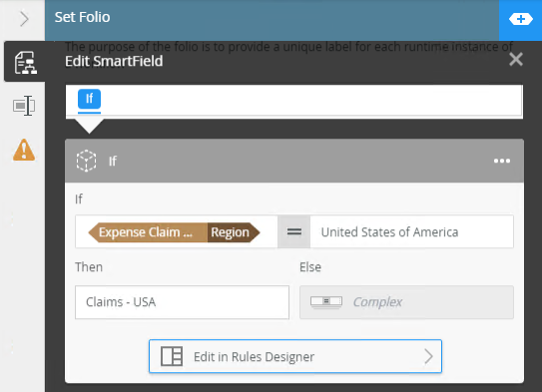Screen dimensions: 542x392
Task: Click the Rules Designer layout icon
Action: click(x=172, y=356)
